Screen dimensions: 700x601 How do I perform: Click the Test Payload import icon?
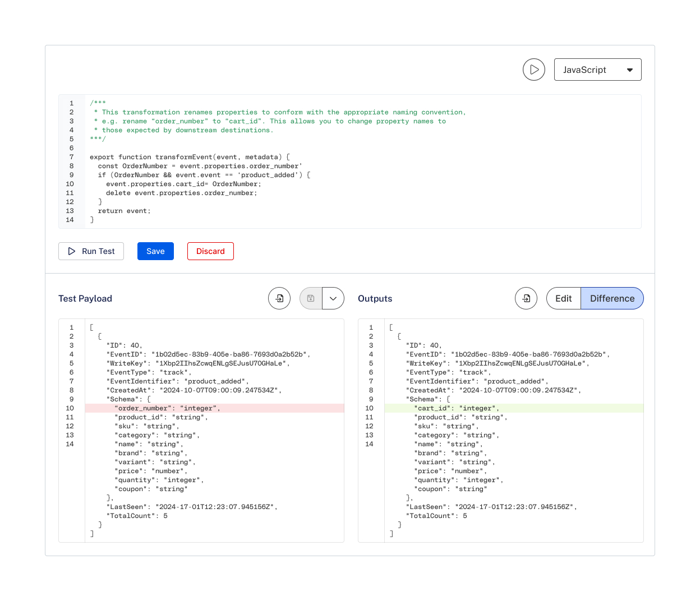(x=279, y=298)
